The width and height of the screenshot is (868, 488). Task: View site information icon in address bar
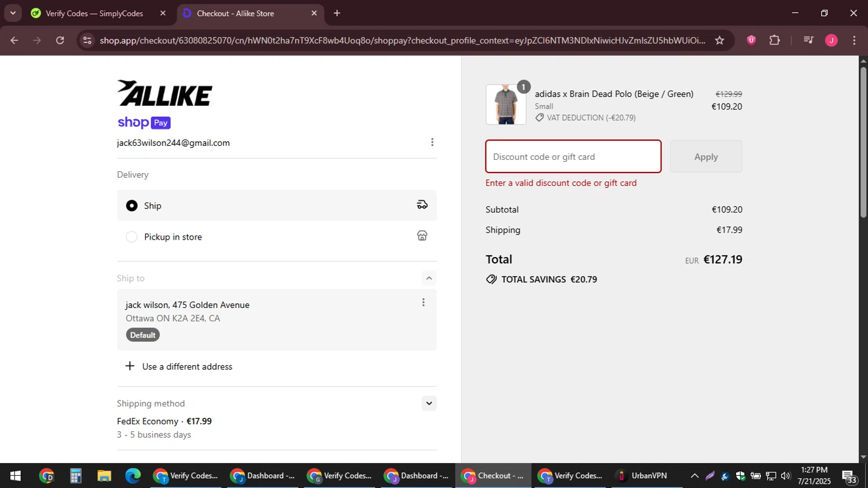tap(87, 40)
